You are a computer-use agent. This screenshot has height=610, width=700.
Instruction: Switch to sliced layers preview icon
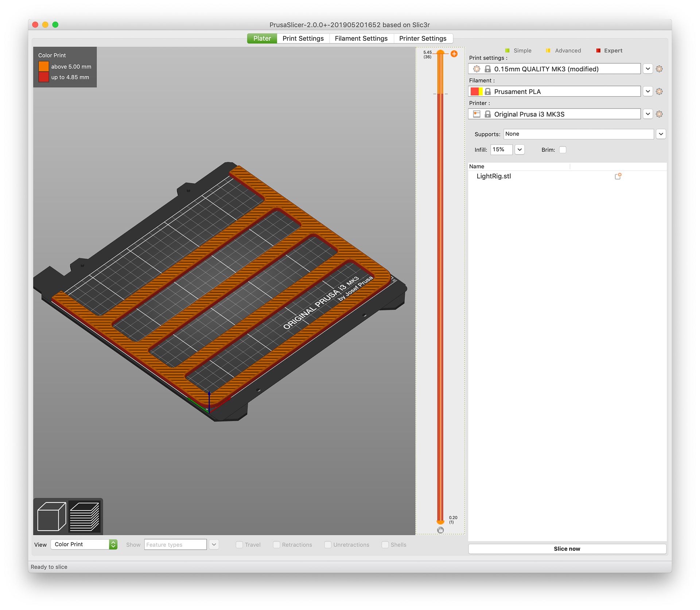[x=85, y=516]
